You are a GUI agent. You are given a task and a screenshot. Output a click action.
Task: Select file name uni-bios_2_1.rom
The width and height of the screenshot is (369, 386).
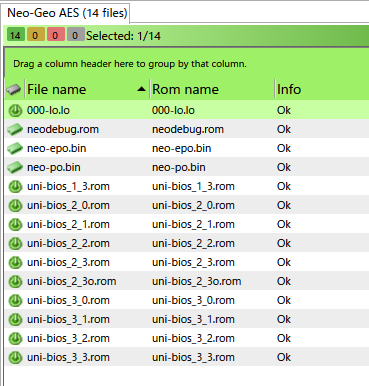point(68,224)
